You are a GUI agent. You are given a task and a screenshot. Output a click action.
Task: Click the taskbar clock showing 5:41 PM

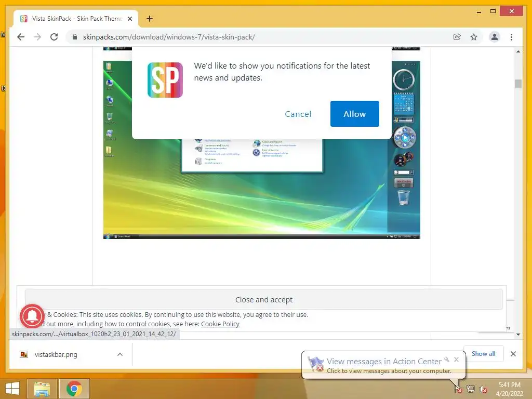[x=509, y=389]
